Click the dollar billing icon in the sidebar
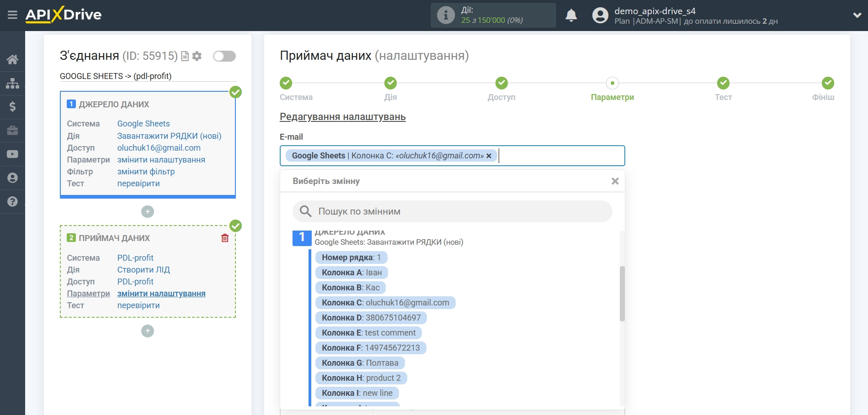This screenshot has width=868, height=415. (12, 107)
